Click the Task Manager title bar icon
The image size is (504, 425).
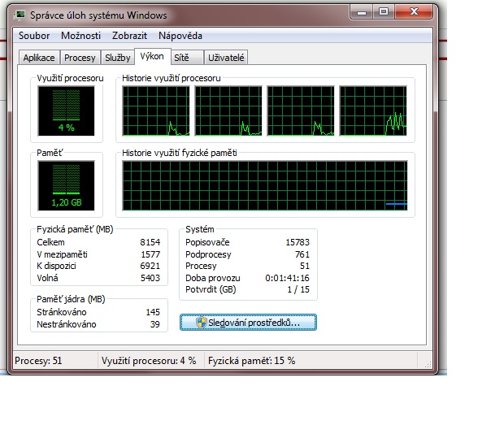click(20, 15)
